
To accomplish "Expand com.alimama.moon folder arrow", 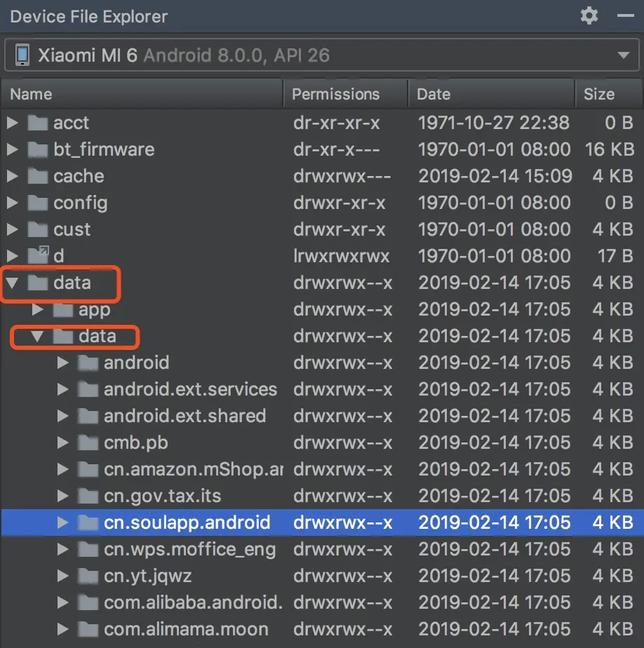I will pos(63,629).
